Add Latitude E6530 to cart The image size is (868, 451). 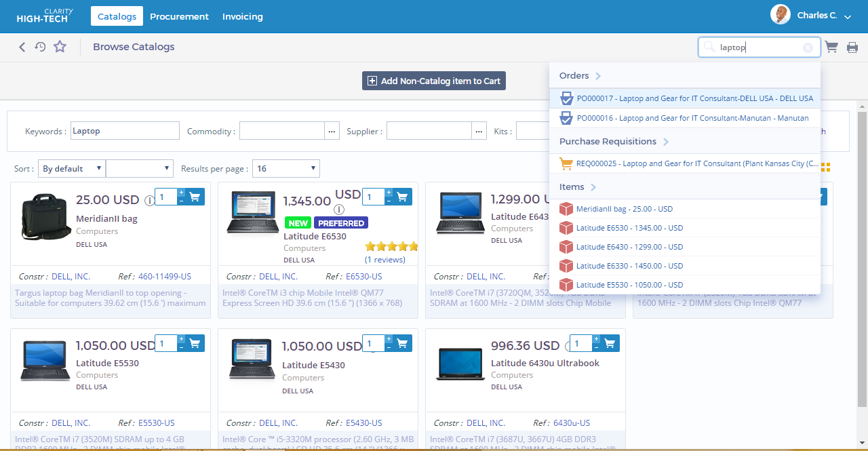pyautogui.click(x=403, y=197)
